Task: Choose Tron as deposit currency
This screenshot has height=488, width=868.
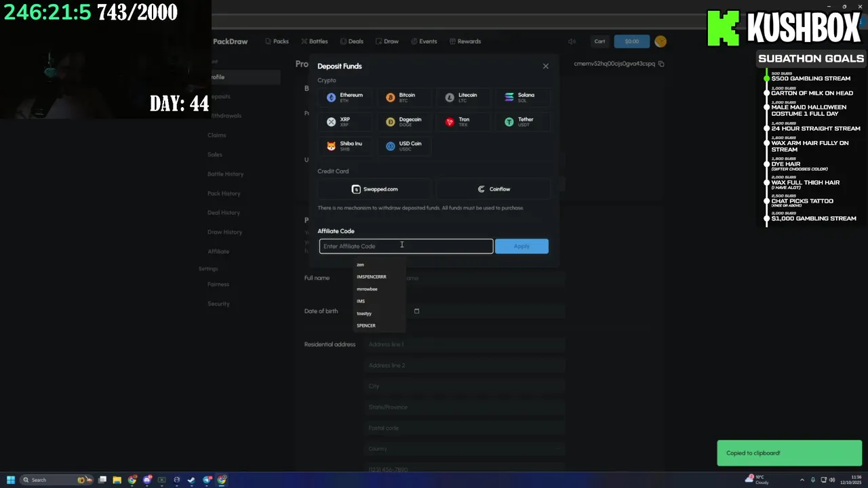Action: (x=465, y=122)
